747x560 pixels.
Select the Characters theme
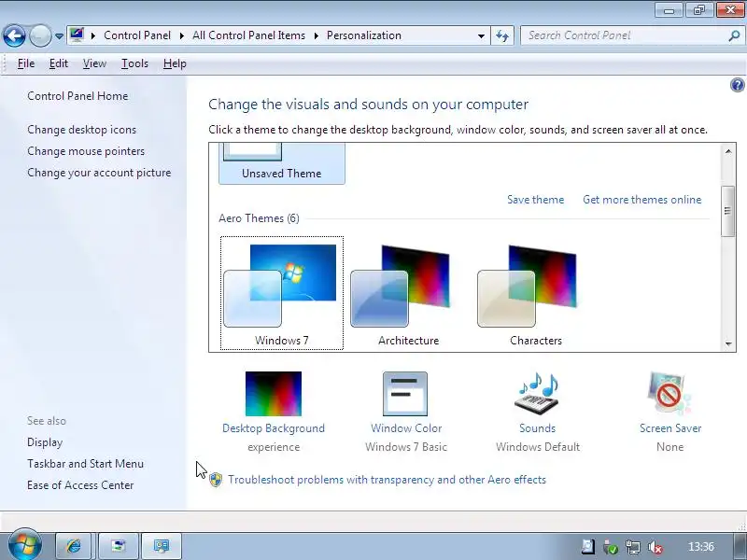pyautogui.click(x=535, y=293)
